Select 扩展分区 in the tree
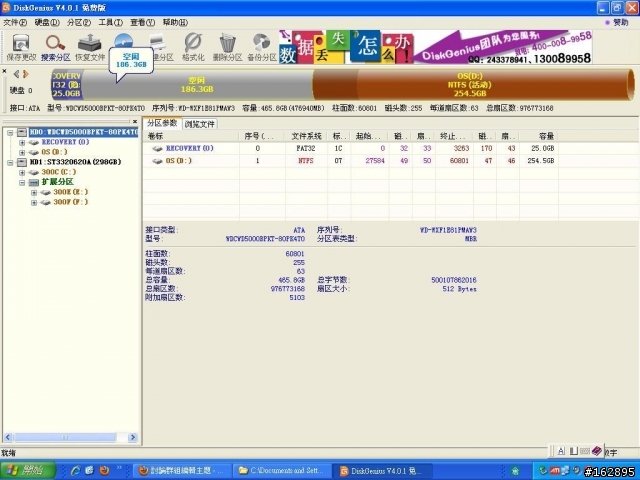The height and width of the screenshot is (480, 640). point(58,182)
